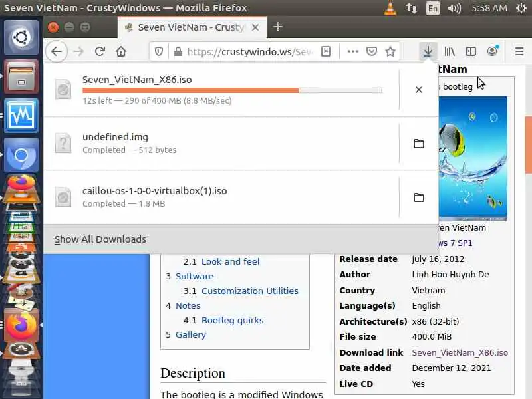Launch Chromium browser from launcher
532x399 pixels.
click(x=21, y=155)
